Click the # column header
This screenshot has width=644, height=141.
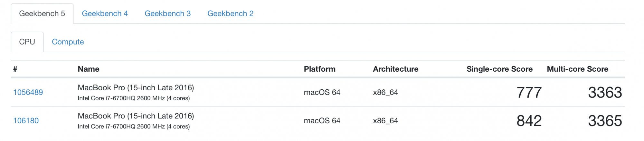click(15, 69)
